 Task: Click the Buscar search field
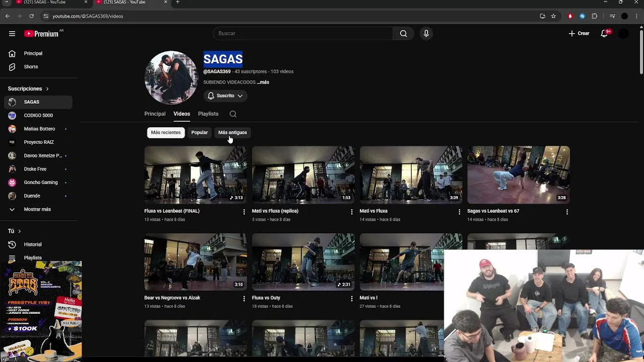tap(303, 33)
